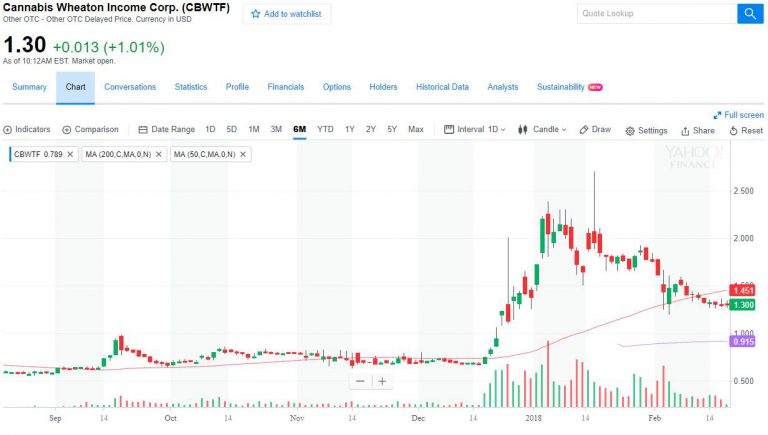Click the green 1.300 price marker

(x=743, y=305)
